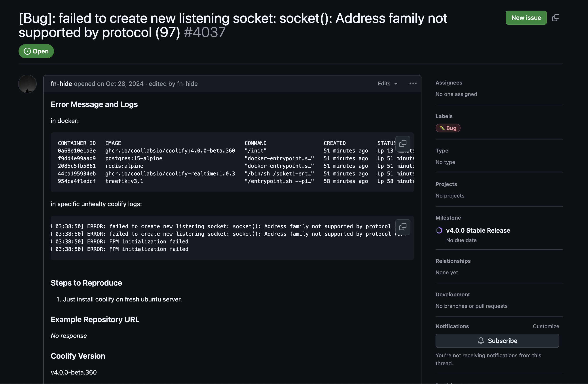
Task: Click the "/init" command text
Action: (x=256, y=151)
